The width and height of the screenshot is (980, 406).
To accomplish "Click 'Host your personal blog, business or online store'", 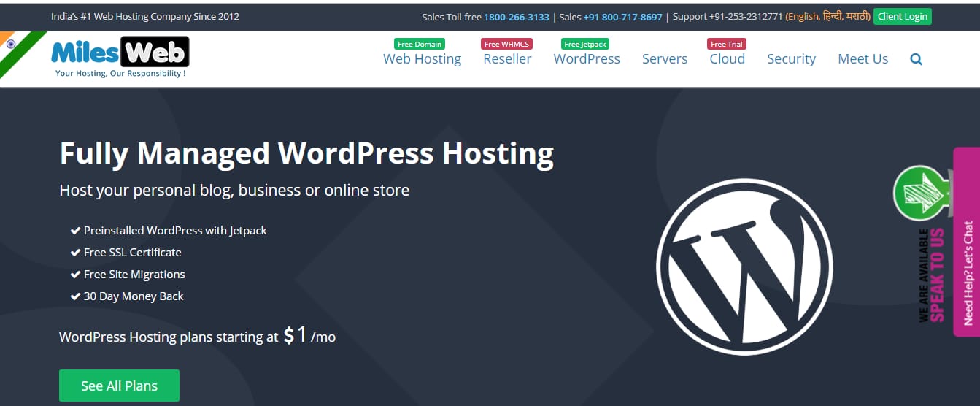I will (x=234, y=191).
